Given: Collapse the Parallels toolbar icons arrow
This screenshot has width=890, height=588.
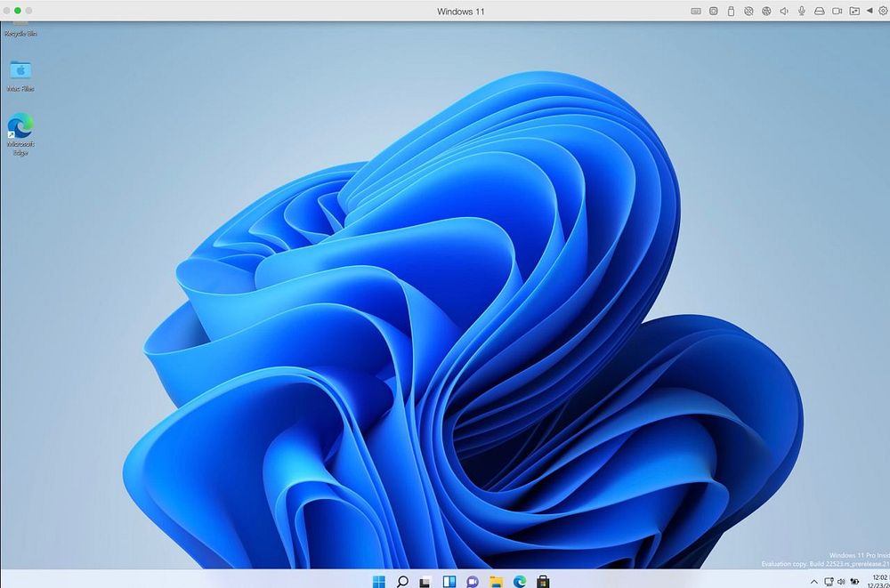Looking at the screenshot, I should coord(870,11).
